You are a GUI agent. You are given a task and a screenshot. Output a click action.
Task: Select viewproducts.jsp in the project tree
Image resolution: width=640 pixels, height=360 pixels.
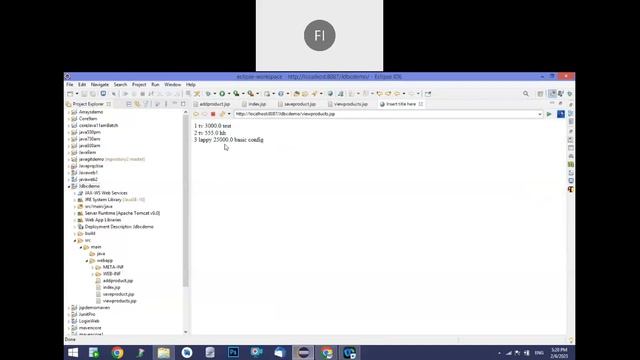click(120, 301)
